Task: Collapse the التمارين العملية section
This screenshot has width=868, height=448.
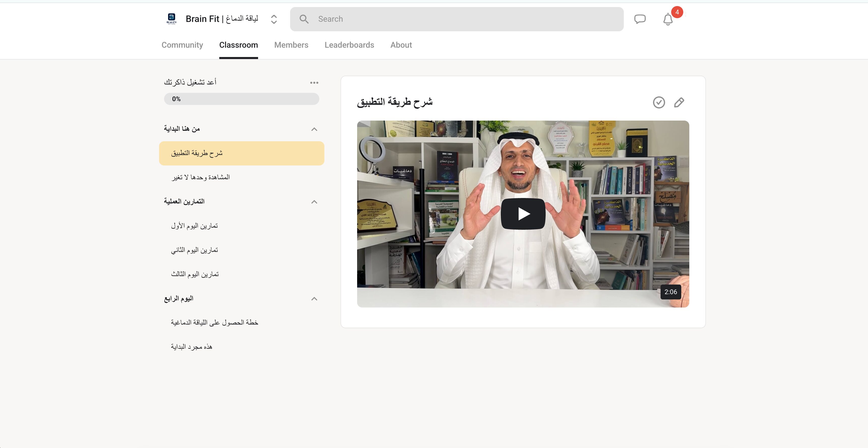Action: click(x=314, y=202)
